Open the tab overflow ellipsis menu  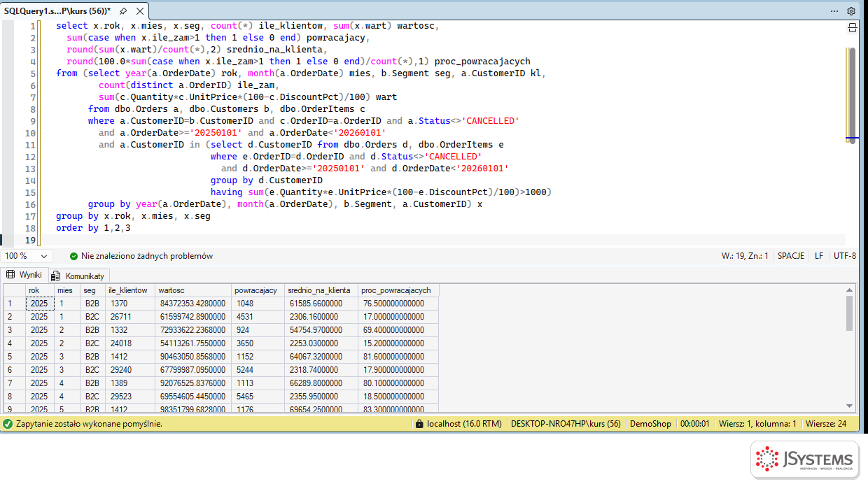834,11
